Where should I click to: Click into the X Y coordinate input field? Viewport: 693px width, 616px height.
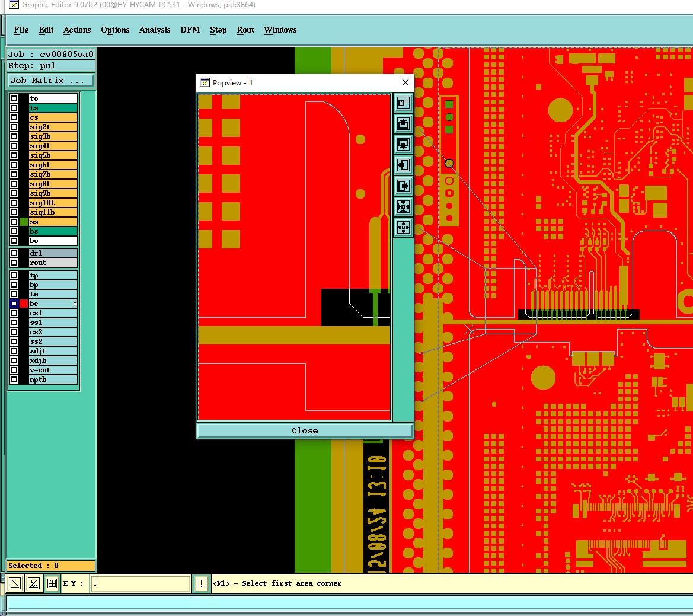[140, 583]
